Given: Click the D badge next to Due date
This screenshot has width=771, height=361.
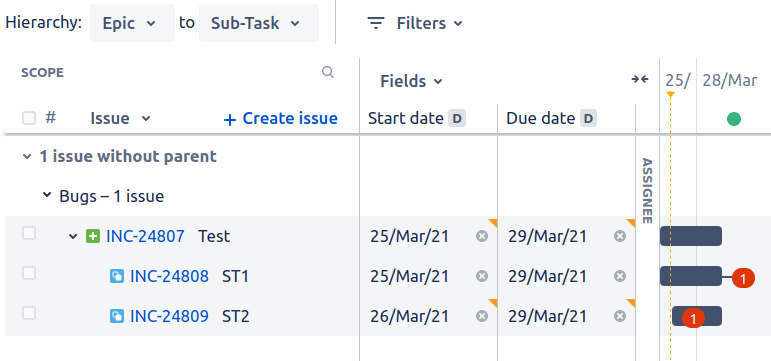Looking at the screenshot, I should pos(589,119).
